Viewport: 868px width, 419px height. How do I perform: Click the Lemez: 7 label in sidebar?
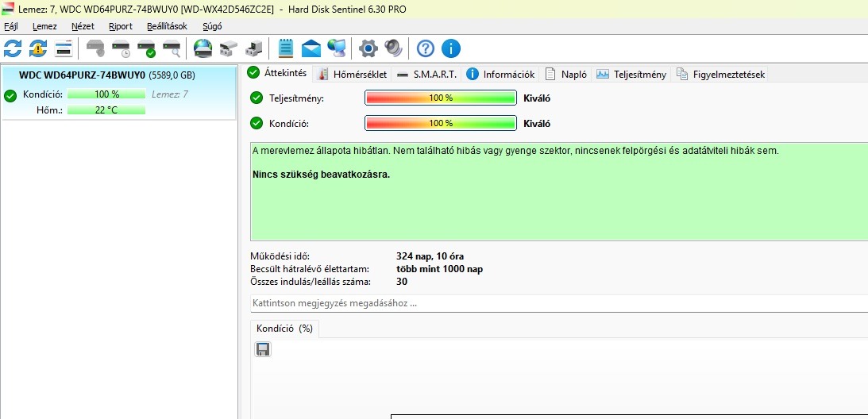170,94
